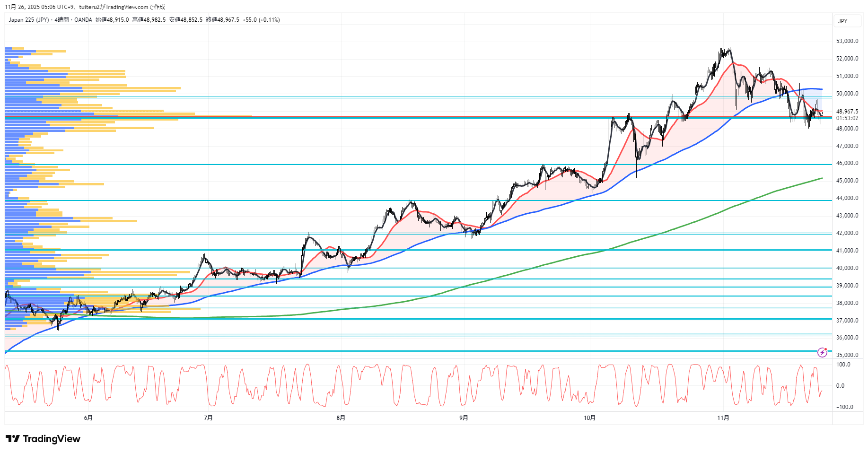Image resolution: width=868 pixels, height=453 pixels.
Task: Click the 6月 label on time axis
Action: pos(88,418)
